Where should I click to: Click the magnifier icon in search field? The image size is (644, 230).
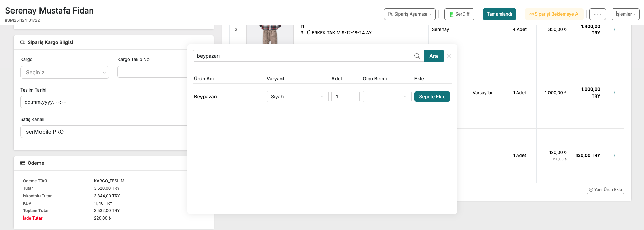point(417,56)
